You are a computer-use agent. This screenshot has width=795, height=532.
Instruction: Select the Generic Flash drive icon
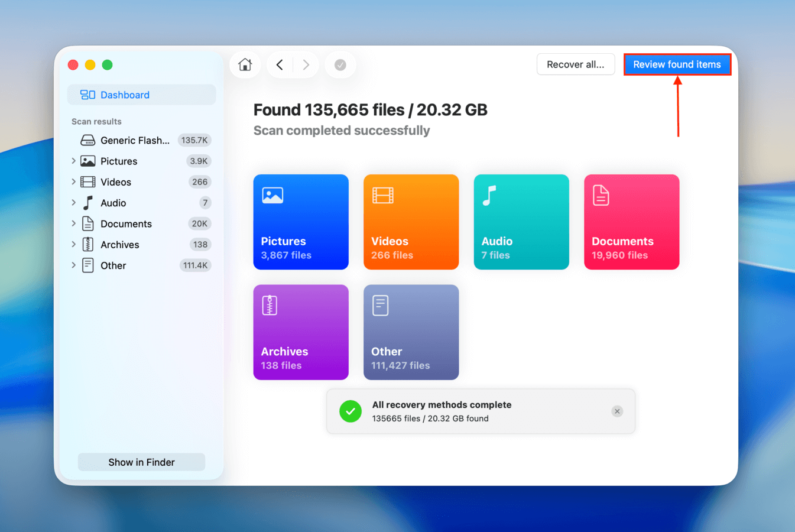coord(87,140)
